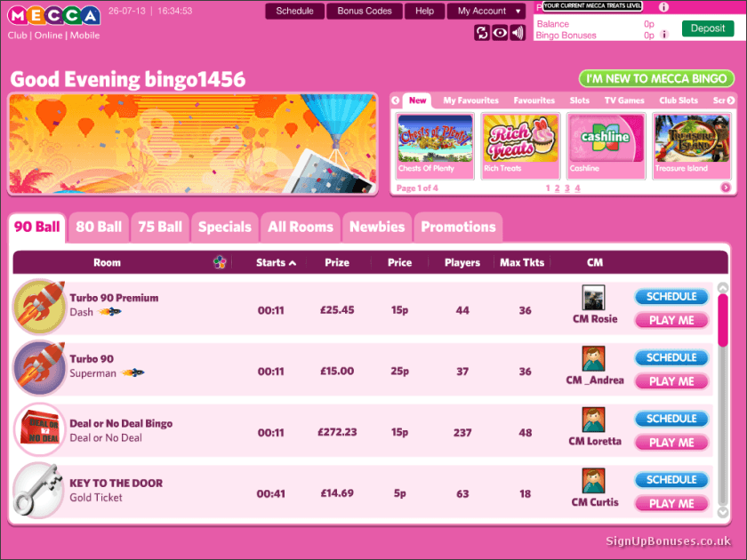This screenshot has width=747, height=560.
Task: Click CM _Andrea's avatar picture
Action: (593, 358)
